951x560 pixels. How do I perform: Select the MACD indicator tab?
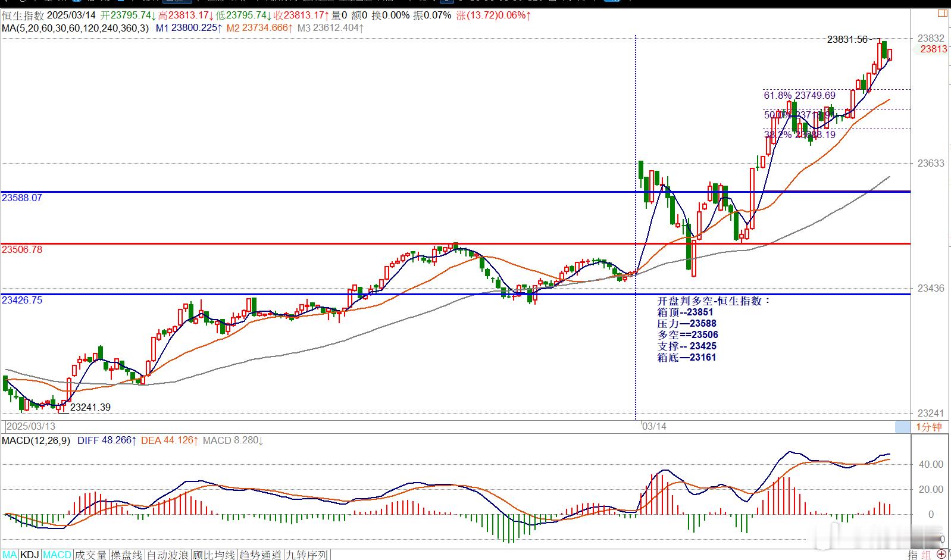pyautogui.click(x=57, y=555)
